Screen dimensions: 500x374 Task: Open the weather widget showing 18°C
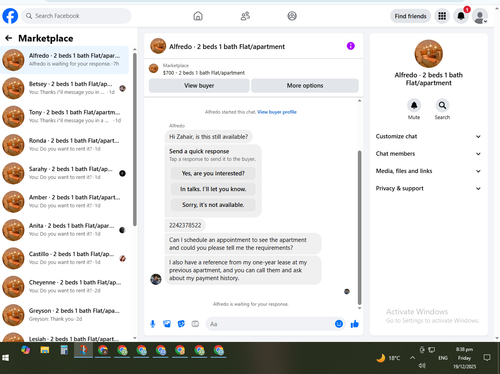pyautogui.click(x=388, y=358)
